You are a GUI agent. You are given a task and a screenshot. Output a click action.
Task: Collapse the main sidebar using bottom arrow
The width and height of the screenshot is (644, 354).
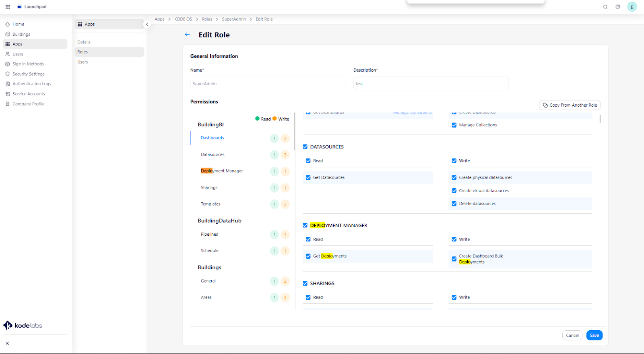point(7,343)
